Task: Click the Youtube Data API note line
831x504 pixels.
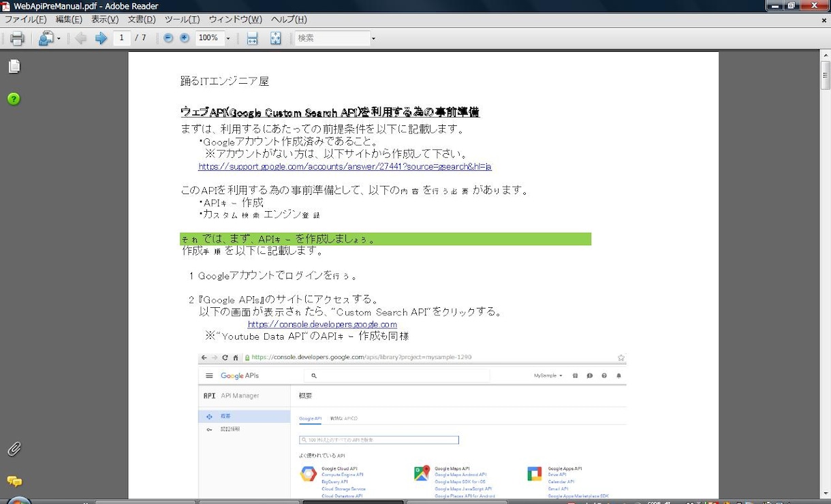Action: (x=307, y=336)
